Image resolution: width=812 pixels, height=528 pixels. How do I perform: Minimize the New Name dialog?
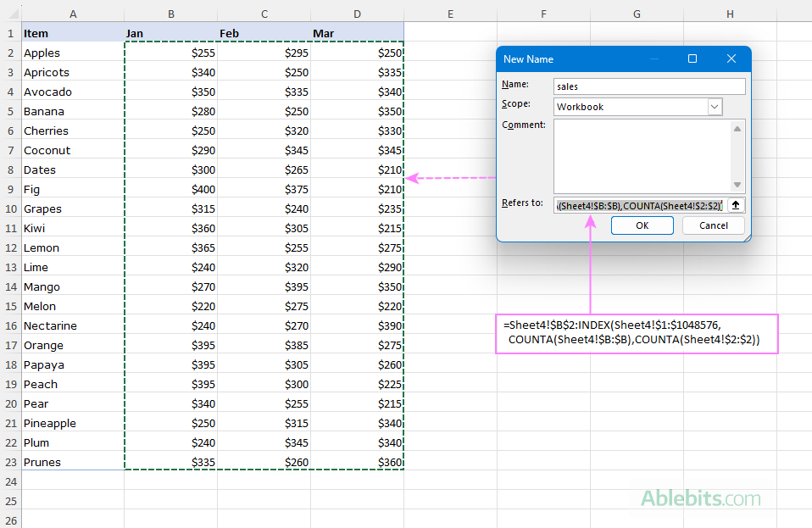[653, 58]
